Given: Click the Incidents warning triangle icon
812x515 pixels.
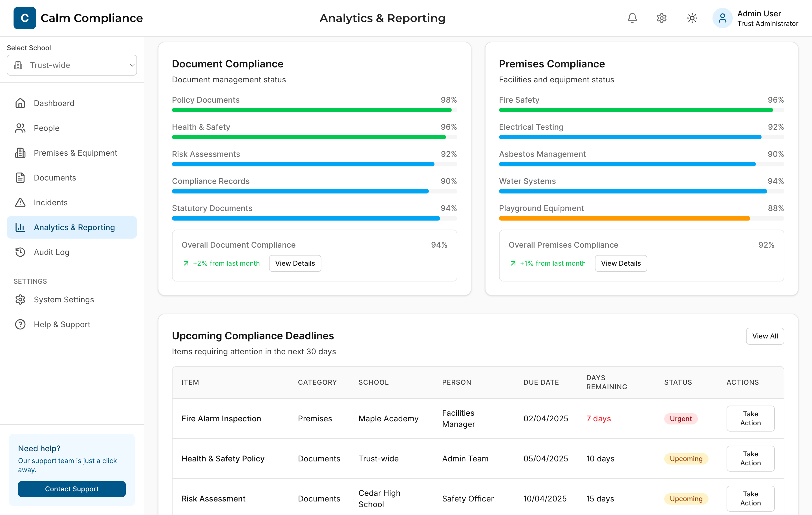Looking at the screenshot, I should (x=20, y=202).
